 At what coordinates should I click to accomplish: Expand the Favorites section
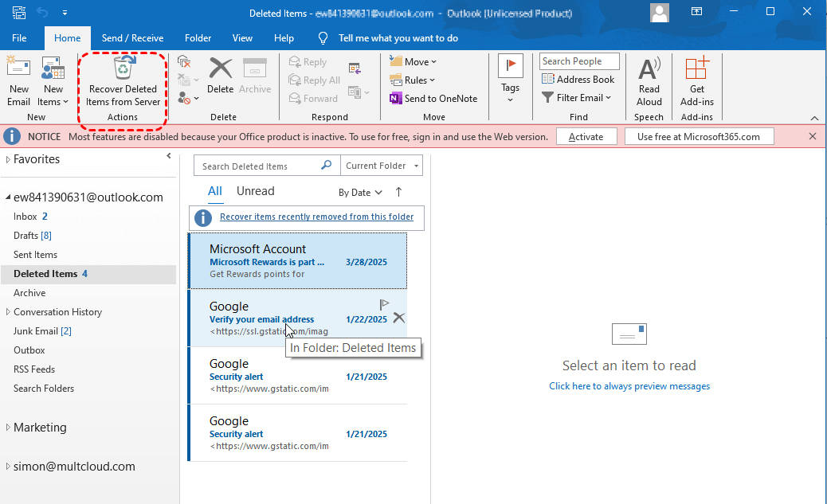8,159
